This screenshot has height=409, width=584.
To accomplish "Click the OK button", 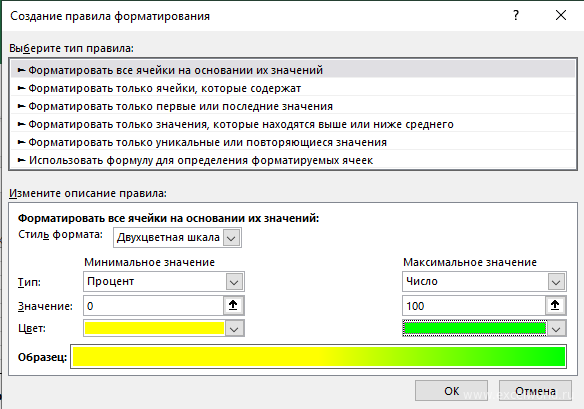I will 451,391.
